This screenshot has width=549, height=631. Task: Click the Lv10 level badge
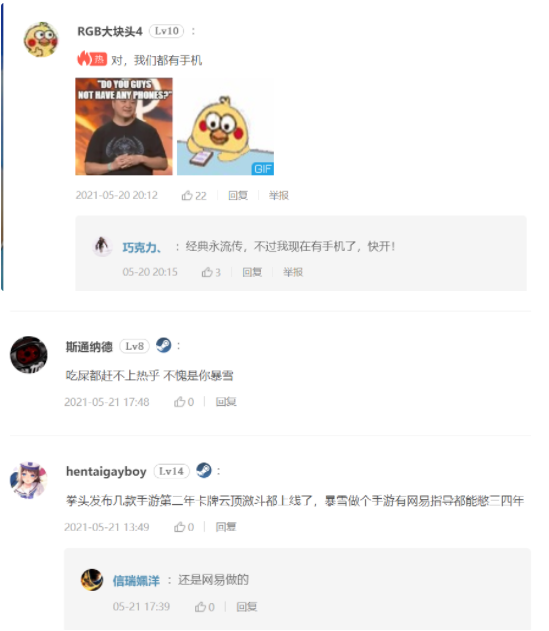[x=167, y=31]
